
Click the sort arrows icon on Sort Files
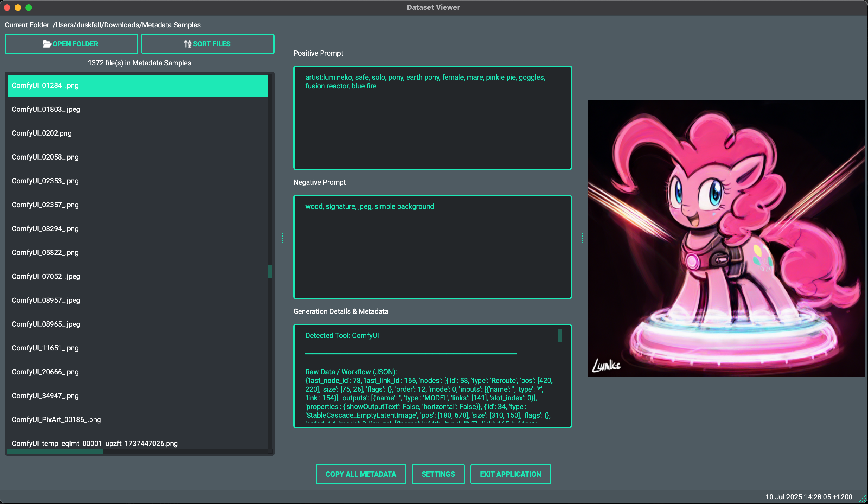click(187, 44)
